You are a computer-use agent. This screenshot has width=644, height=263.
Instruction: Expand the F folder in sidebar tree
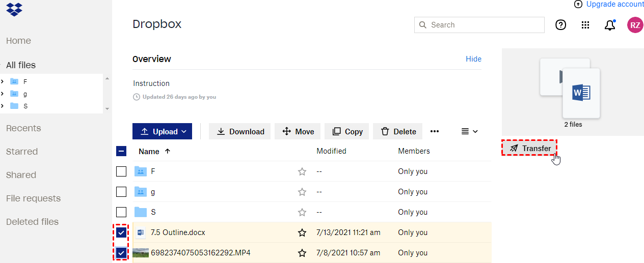click(3, 81)
